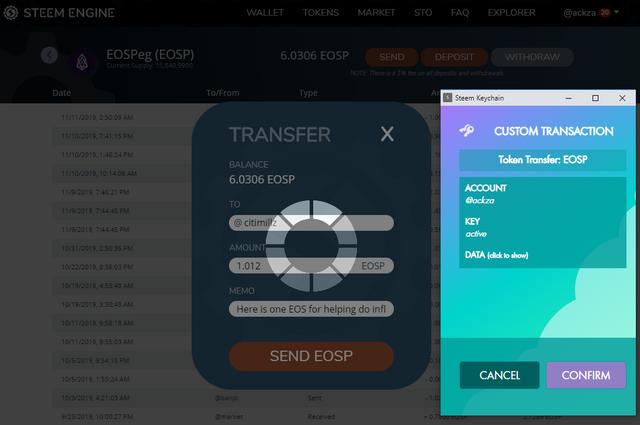The height and width of the screenshot is (425, 640).
Task: Click the 6.0306 EOSP balance in Transfer dialog
Action: (262, 179)
